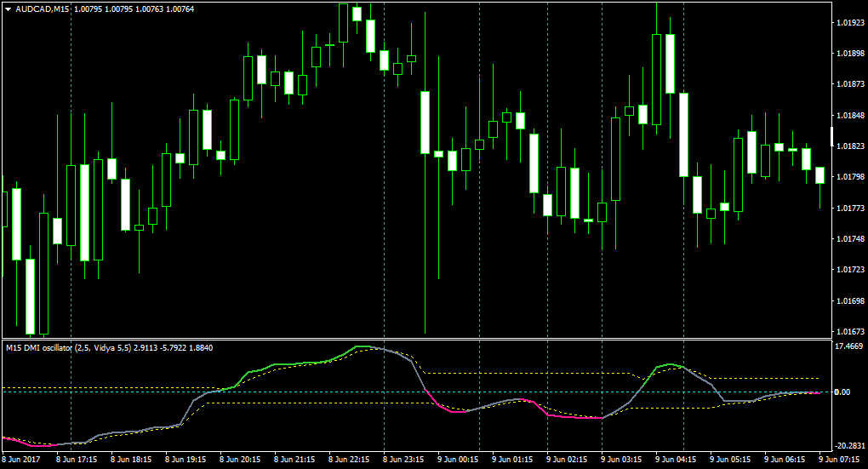This screenshot has width=868, height=469.
Task: Click price level 1.01873 on the axis
Action: coord(850,84)
